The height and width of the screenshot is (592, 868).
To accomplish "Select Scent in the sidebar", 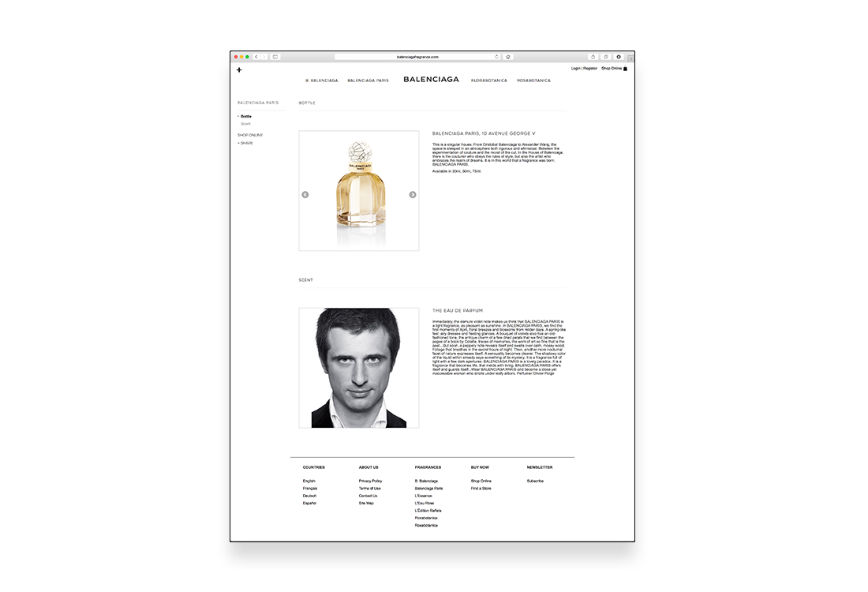I will (245, 124).
